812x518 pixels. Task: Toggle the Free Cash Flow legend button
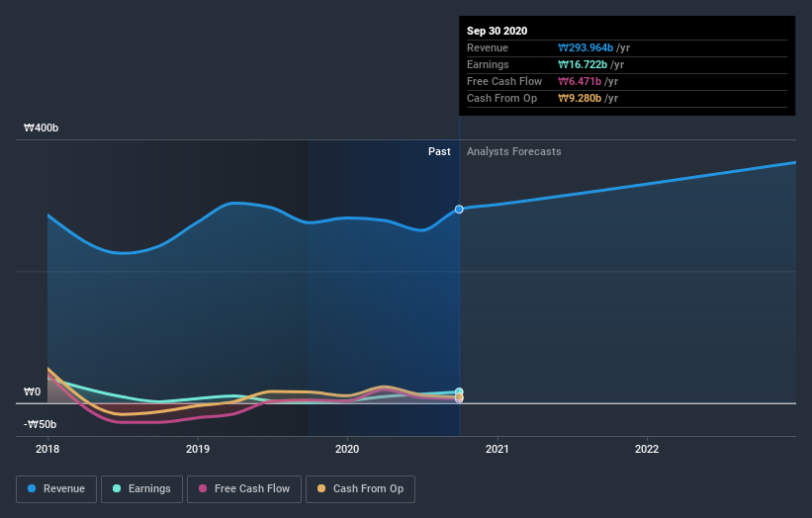point(244,489)
